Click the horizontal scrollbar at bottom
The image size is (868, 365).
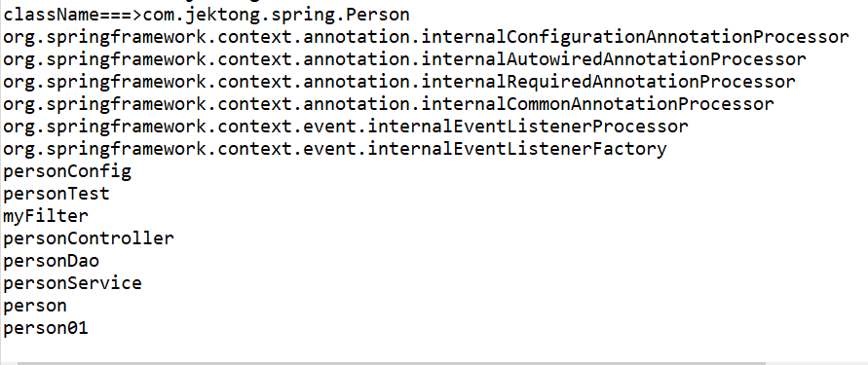pyautogui.click(x=391, y=363)
